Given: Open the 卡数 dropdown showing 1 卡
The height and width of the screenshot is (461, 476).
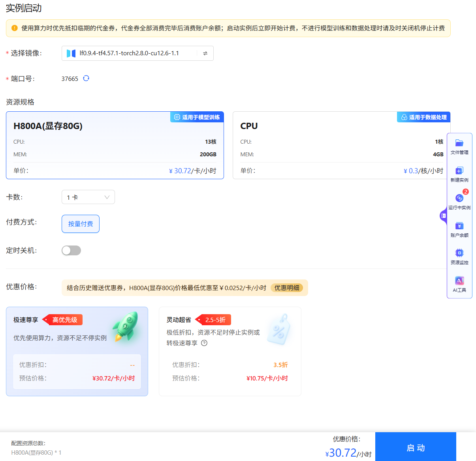Looking at the screenshot, I should coord(88,197).
